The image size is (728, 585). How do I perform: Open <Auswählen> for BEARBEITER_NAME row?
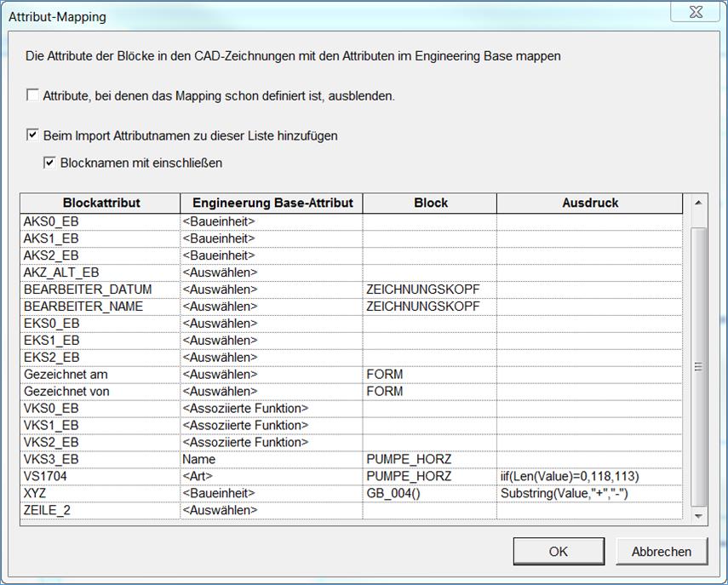(x=272, y=307)
